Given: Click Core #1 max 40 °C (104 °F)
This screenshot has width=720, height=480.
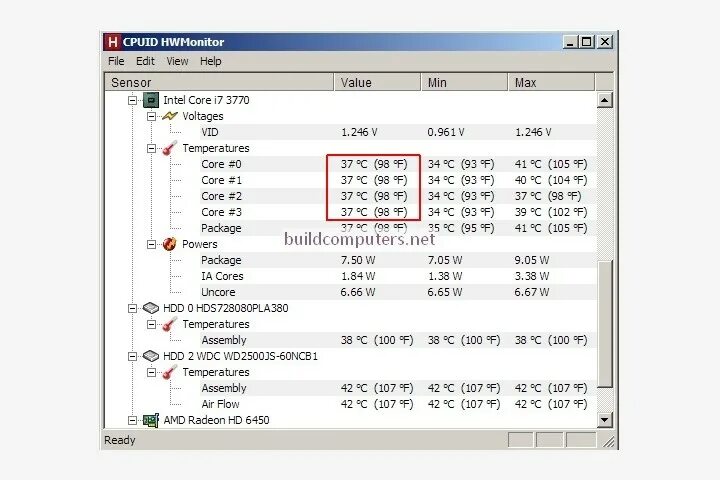Looking at the screenshot, I should [x=551, y=180].
